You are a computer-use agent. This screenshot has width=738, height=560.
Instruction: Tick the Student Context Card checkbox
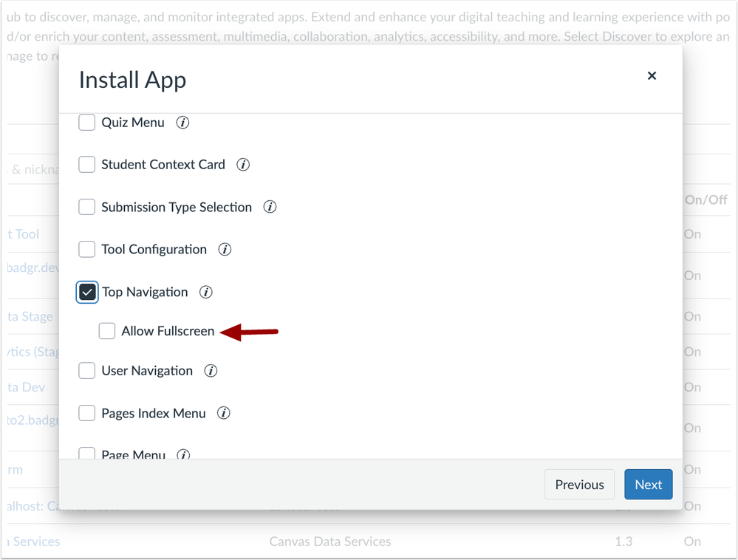click(x=87, y=165)
